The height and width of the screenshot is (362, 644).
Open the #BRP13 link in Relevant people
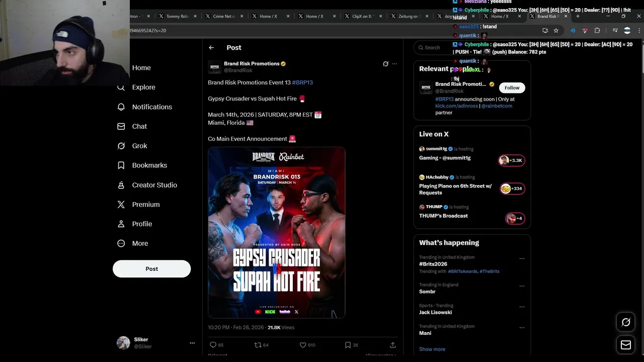(444, 100)
